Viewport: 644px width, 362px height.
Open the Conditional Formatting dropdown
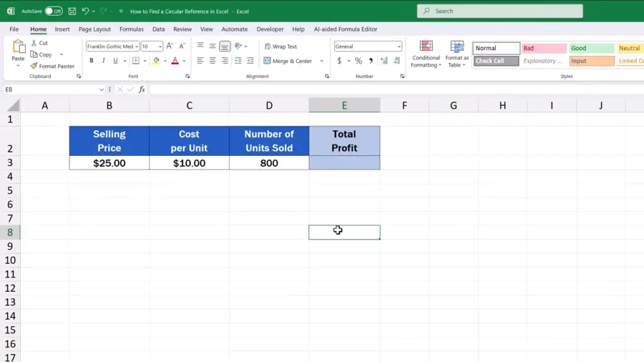click(x=426, y=55)
